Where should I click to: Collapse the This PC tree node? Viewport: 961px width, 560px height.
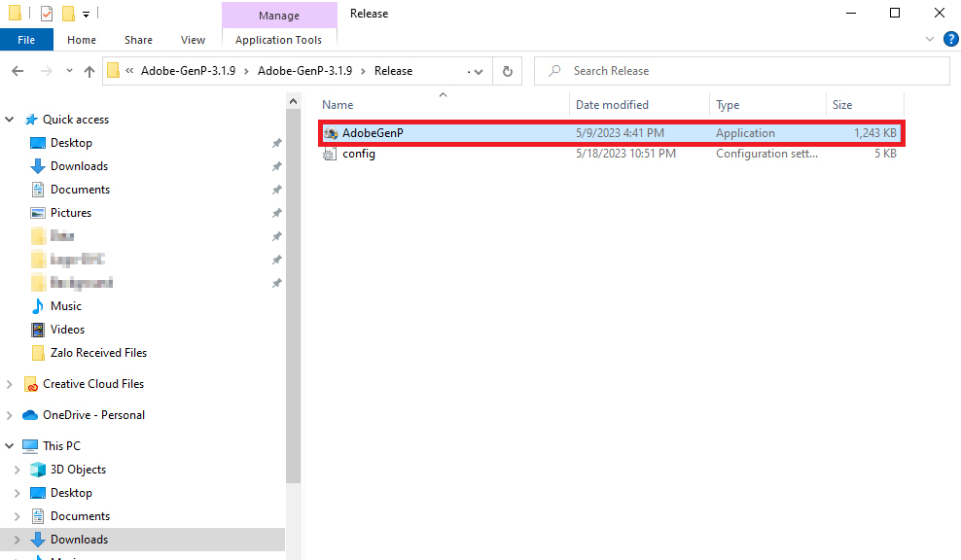coord(9,446)
